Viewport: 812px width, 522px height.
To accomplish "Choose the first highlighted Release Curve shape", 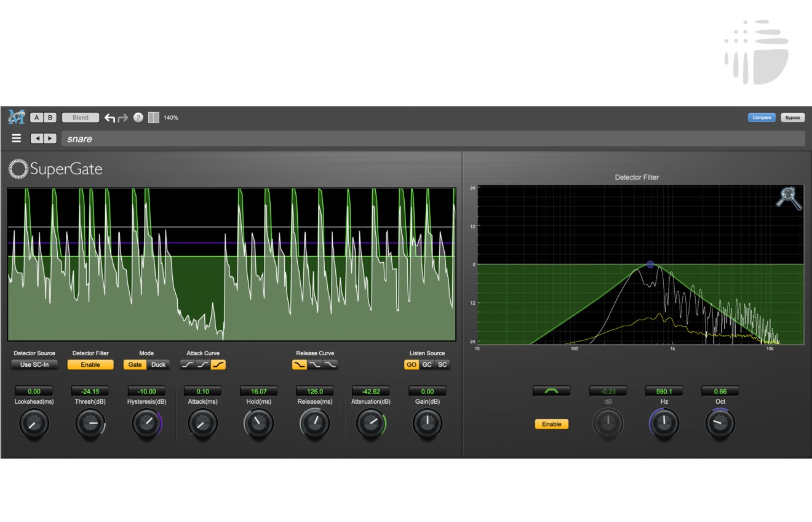I will point(300,364).
